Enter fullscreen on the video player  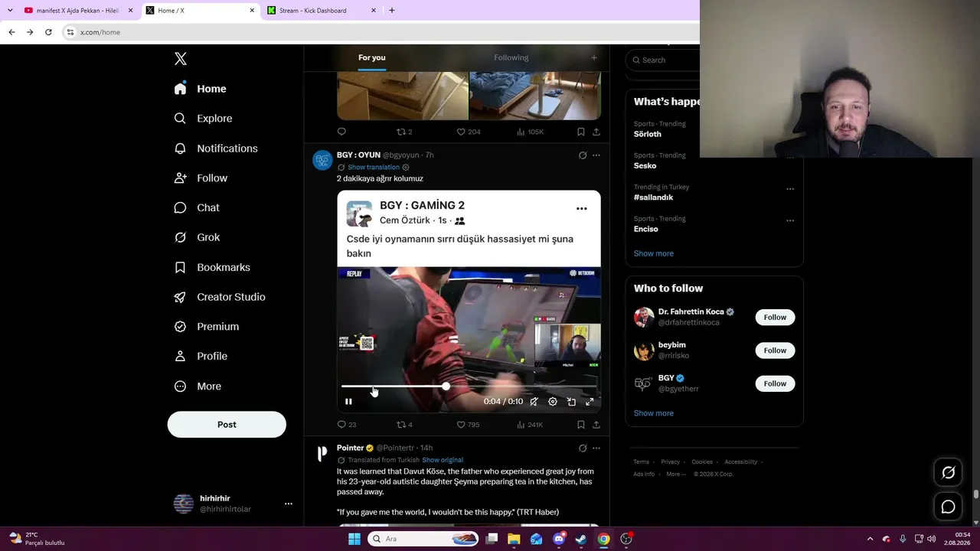point(590,402)
